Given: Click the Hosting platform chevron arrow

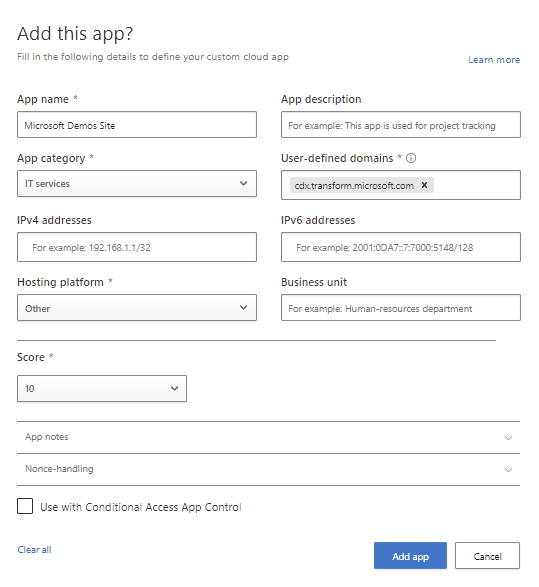Looking at the screenshot, I should (x=243, y=307).
